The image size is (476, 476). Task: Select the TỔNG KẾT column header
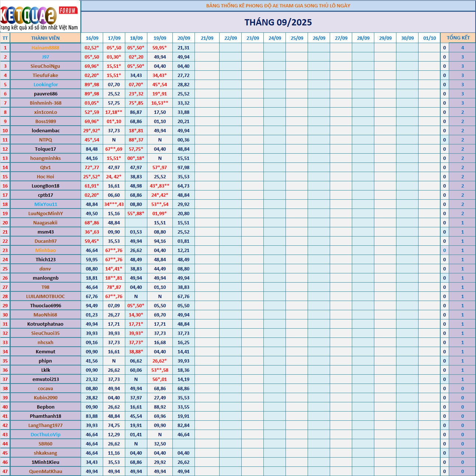point(458,38)
